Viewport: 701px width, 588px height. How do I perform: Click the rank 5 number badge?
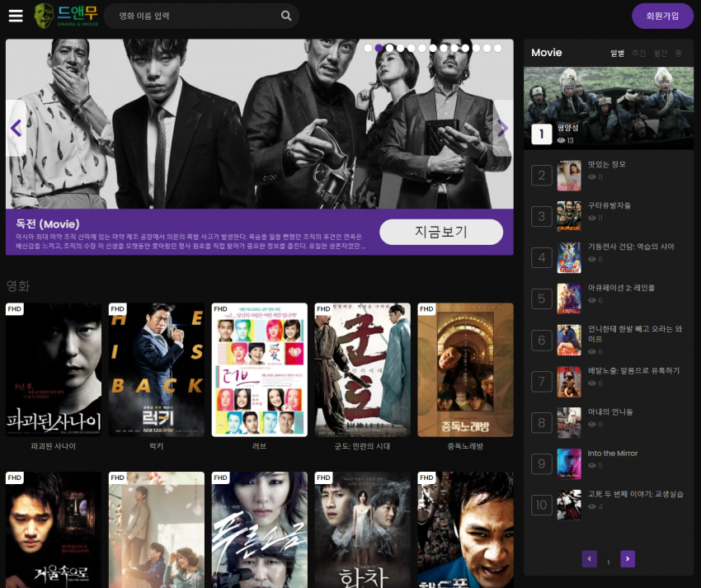[x=541, y=299]
